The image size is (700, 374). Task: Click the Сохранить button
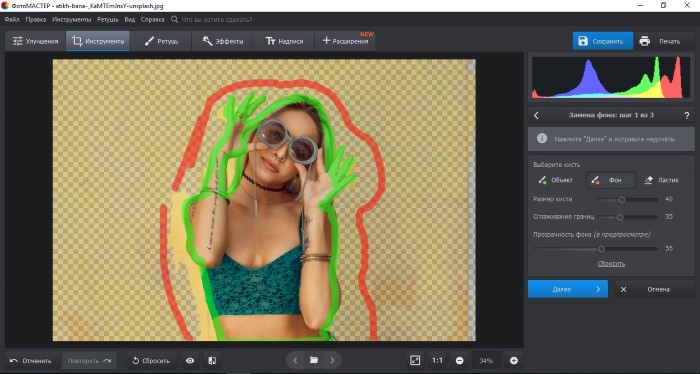click(603, 41)
